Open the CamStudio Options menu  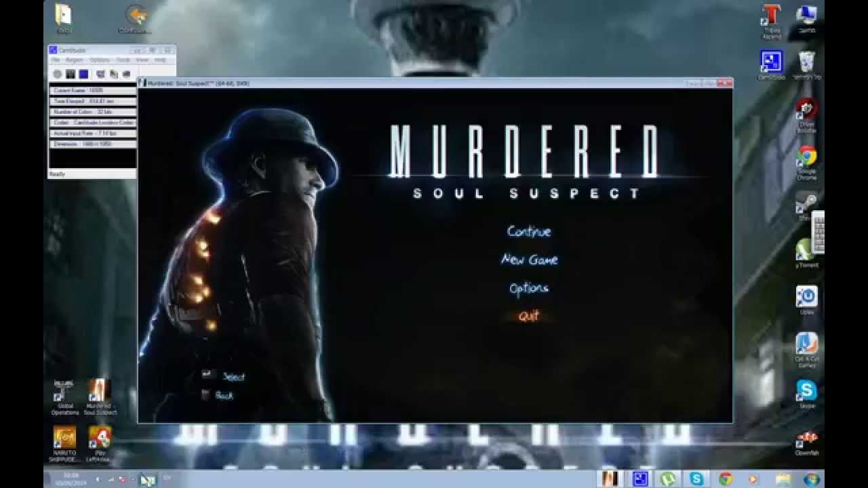[x=99, y=60]
